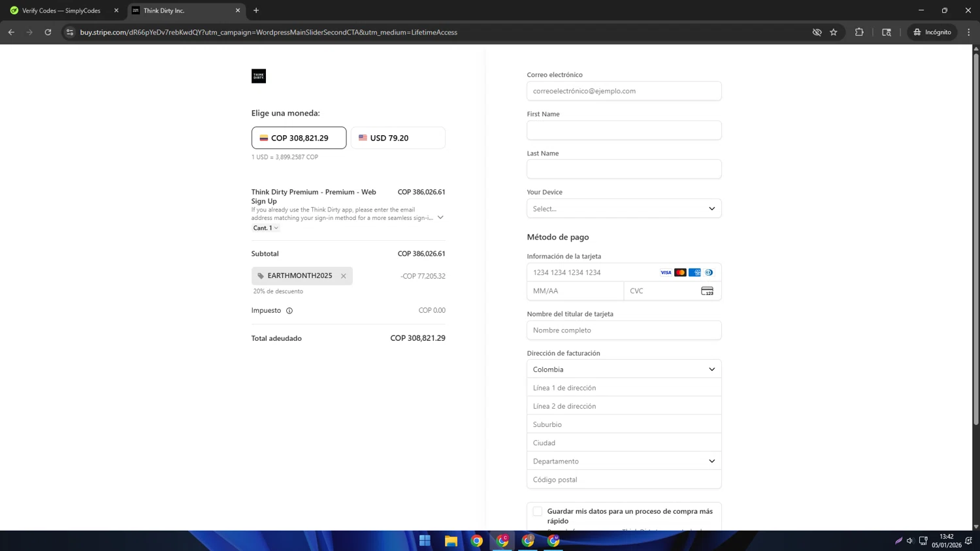Click the Incógnito profile button

click(932, 32)
